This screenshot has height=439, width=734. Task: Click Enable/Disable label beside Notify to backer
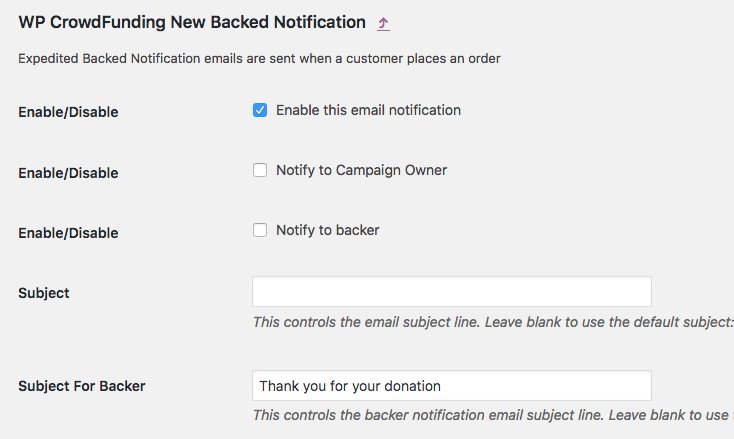click(x=68, y=233)
